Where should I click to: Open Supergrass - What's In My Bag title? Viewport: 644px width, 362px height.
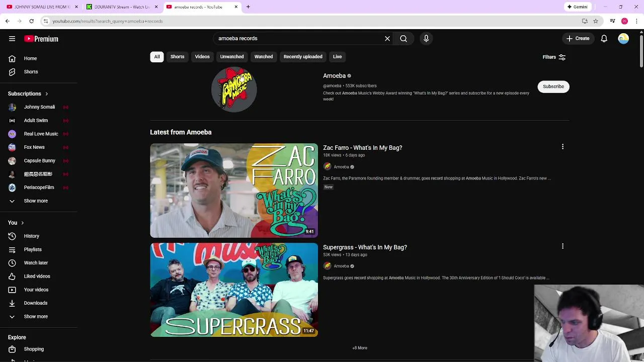(365, 247)
